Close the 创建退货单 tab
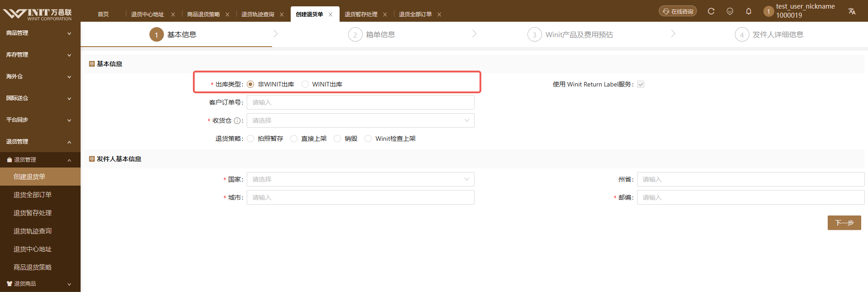868x292 pixels. pyautogui.click(x=331, y=14)
